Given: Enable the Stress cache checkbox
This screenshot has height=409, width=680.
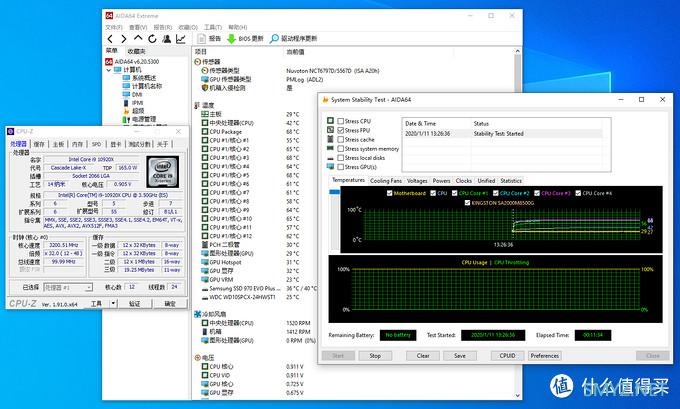Looking at the screenshot, I should pyautogui.click(x=340, y=139).
